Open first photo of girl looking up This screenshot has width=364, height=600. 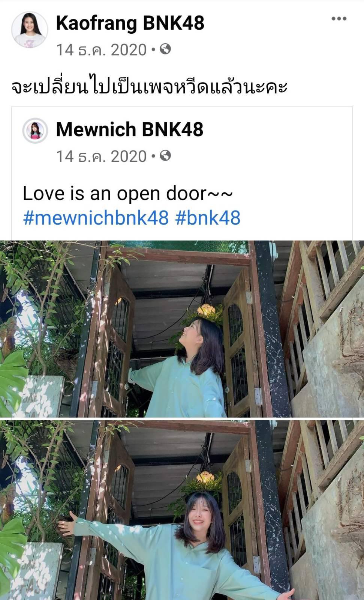point(182,329)
